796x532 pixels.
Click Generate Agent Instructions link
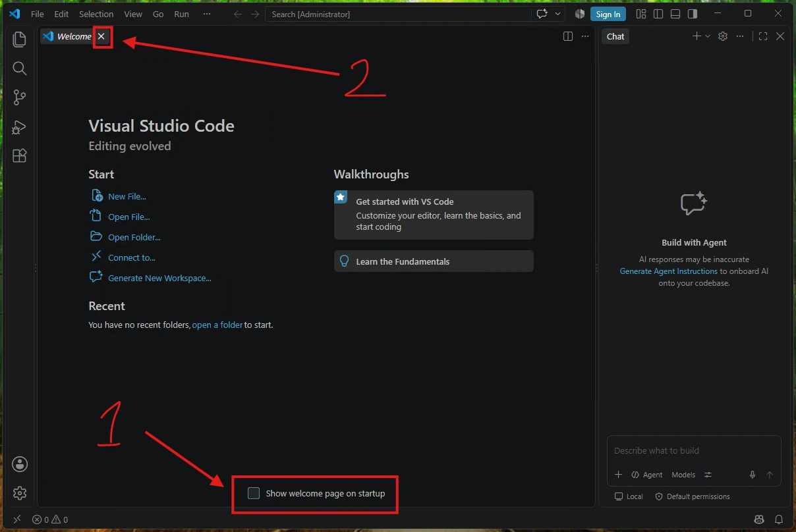[x=669, y=271]
